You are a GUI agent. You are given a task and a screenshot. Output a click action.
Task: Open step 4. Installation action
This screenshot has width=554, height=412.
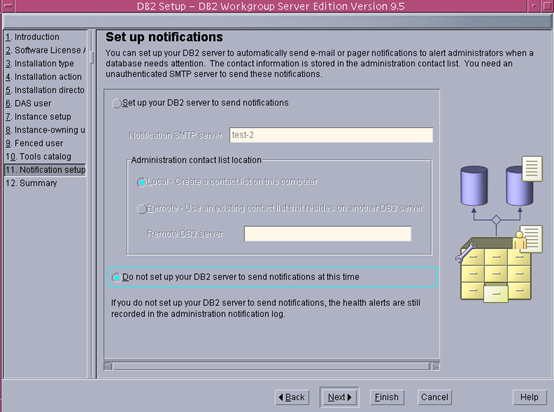[x=43, y=77]
